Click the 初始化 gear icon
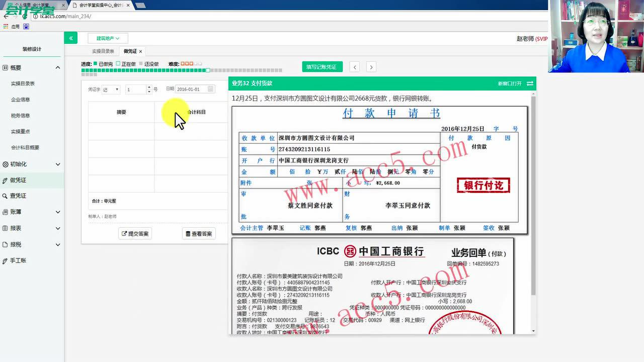Screen dimensions: 644x362 (5, 164)
